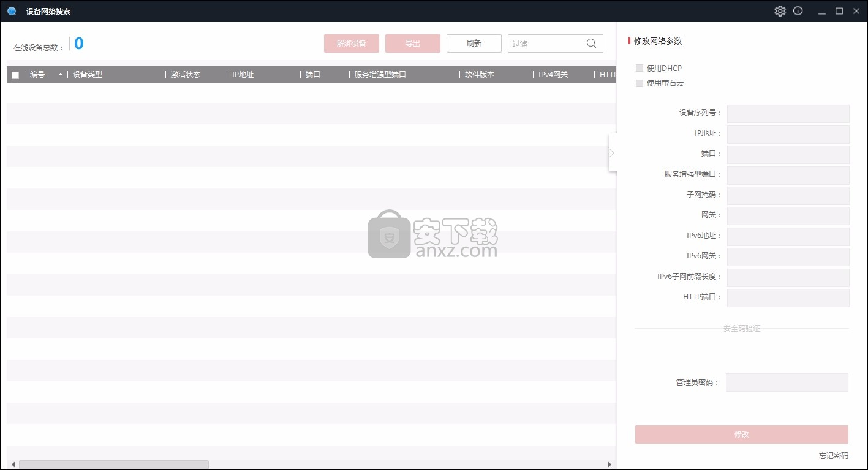Click the HTTP端口 input field
The height and width of the screenshot is (470, 868).
pos(788,297)
